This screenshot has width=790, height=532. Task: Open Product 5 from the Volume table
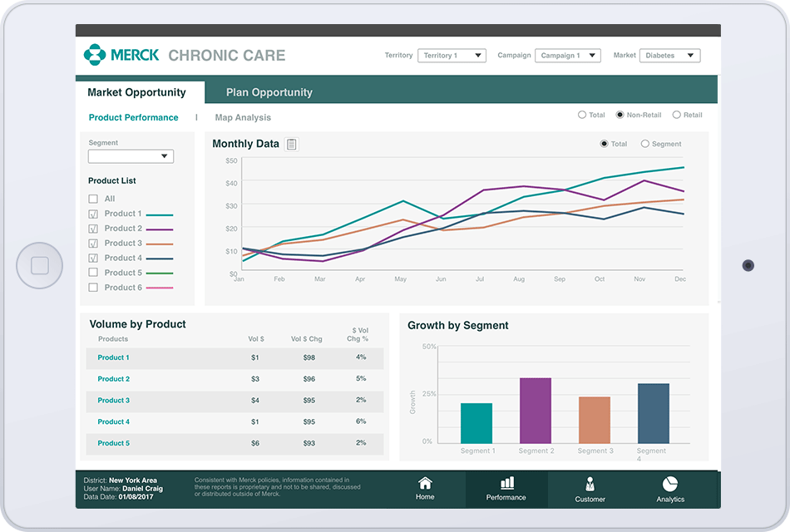(x=113, y=443)
